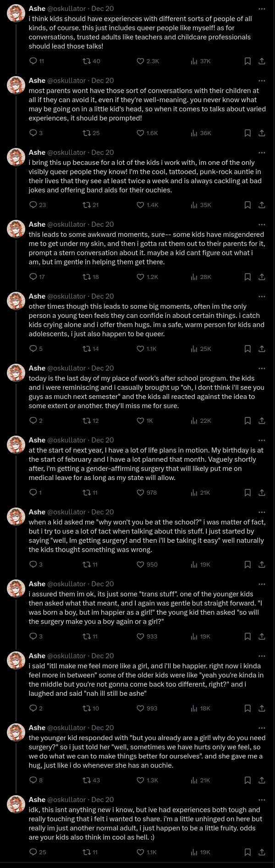Bookmark the final tweet in the thread
Viewport: 275px width, 868px height.
tap(247, 852)
